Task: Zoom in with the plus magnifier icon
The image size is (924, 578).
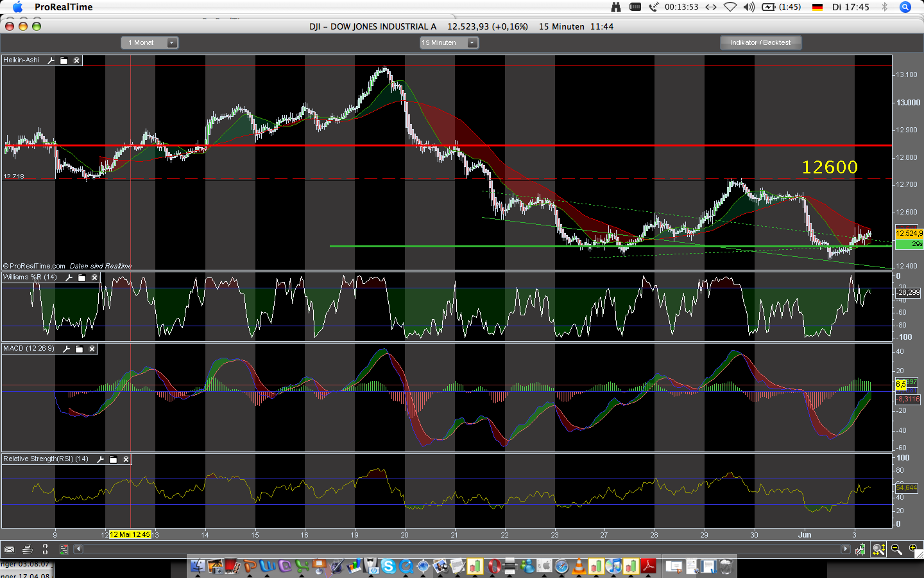Action: [913, 549]
